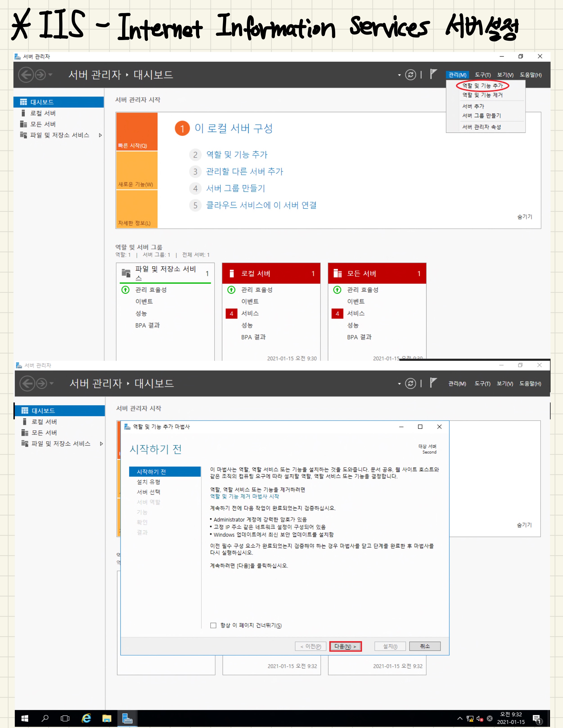Click back arrow in lower Server Manager window
Viewport: 563px width, 728px height.
click(27, 383)
